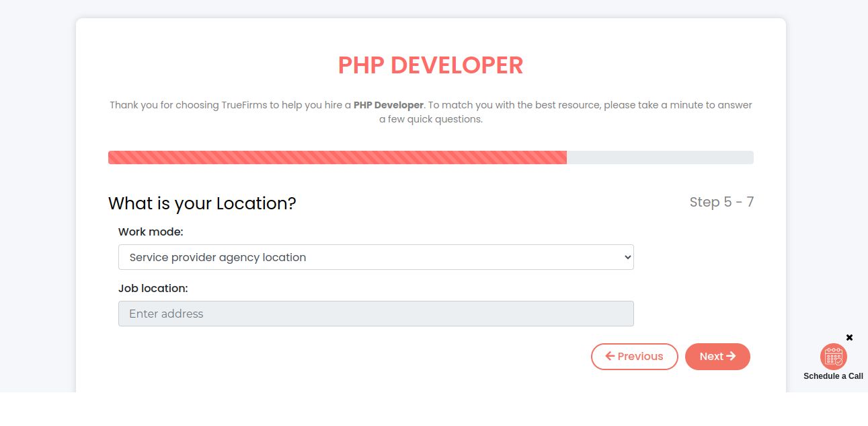The height and width of the screenshot is (426, 868).
Task: Focus the Job location address field
Action: 376,314
